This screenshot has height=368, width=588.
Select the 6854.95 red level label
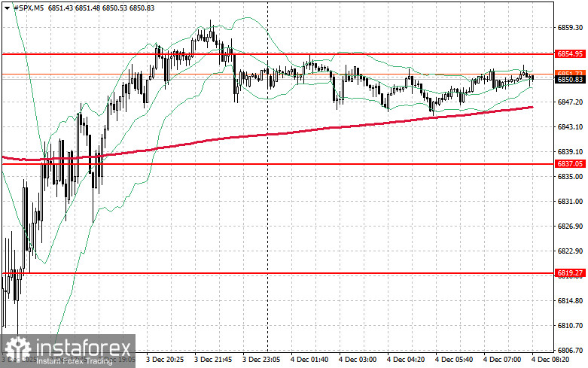[570, 54]
